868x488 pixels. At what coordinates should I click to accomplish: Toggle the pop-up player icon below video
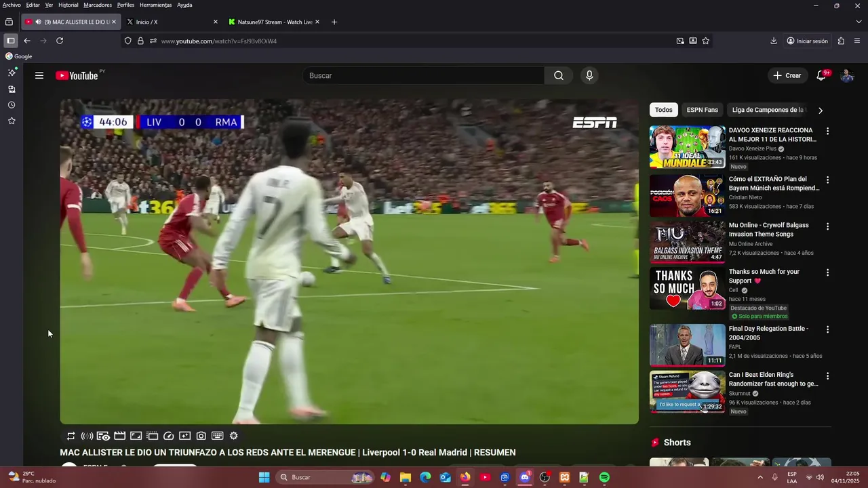pyautogui.click(x=152, y=436)
